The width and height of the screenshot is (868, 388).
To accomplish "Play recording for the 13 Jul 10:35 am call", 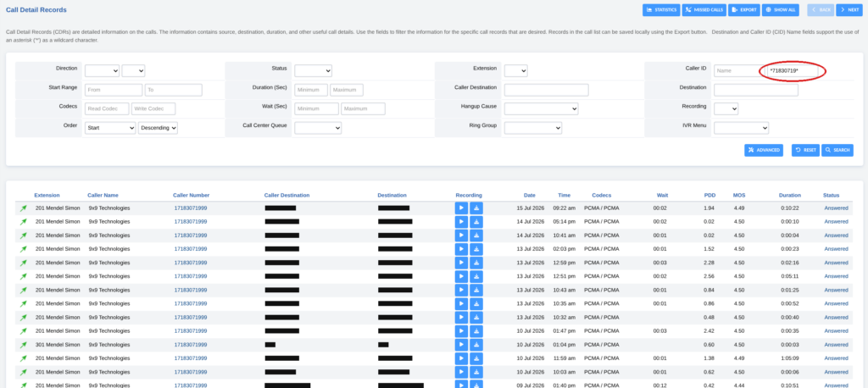I will tap(461, 303).
